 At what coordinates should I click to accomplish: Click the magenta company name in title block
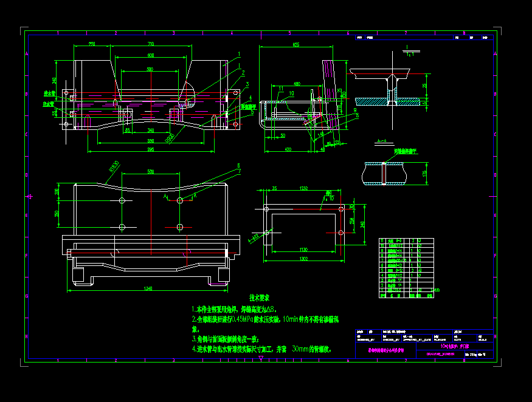[x=386, y=350]
